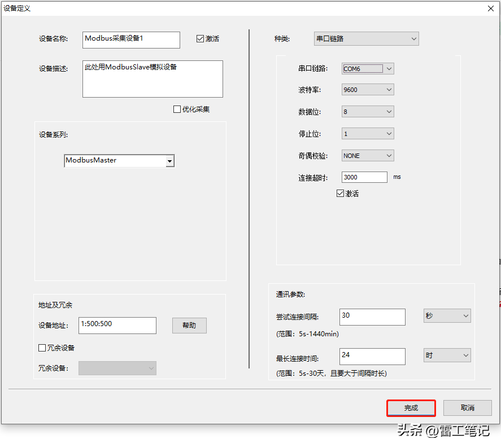Click the 取消 button
Viewport: 501px width, 448px height.
[467, 408]
